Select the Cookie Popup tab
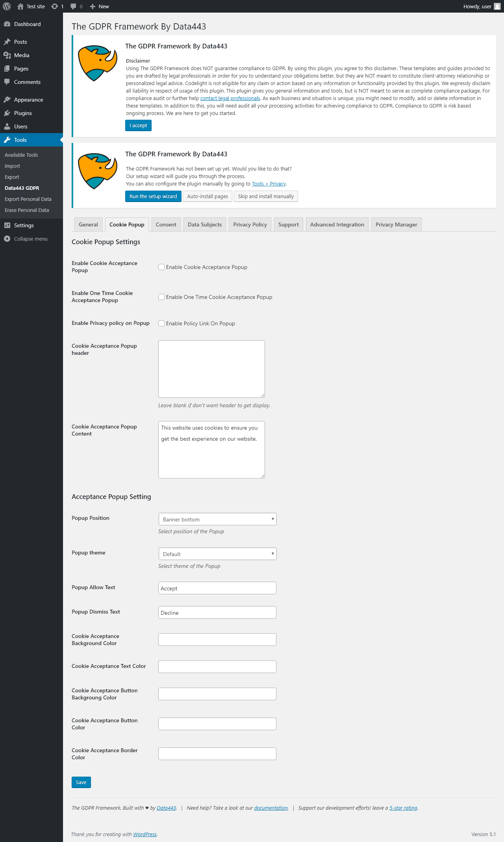 coord(127,224)
